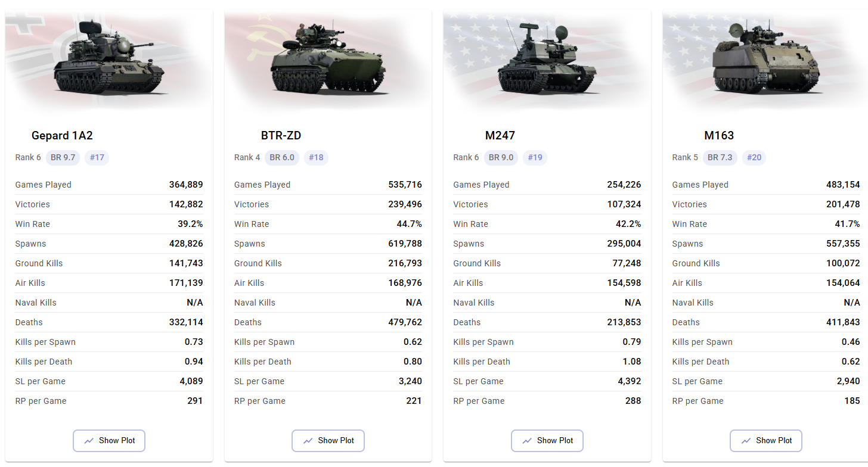
Task: Show the plot for Gepard 1A2
Action: click(x=109, y=441)
